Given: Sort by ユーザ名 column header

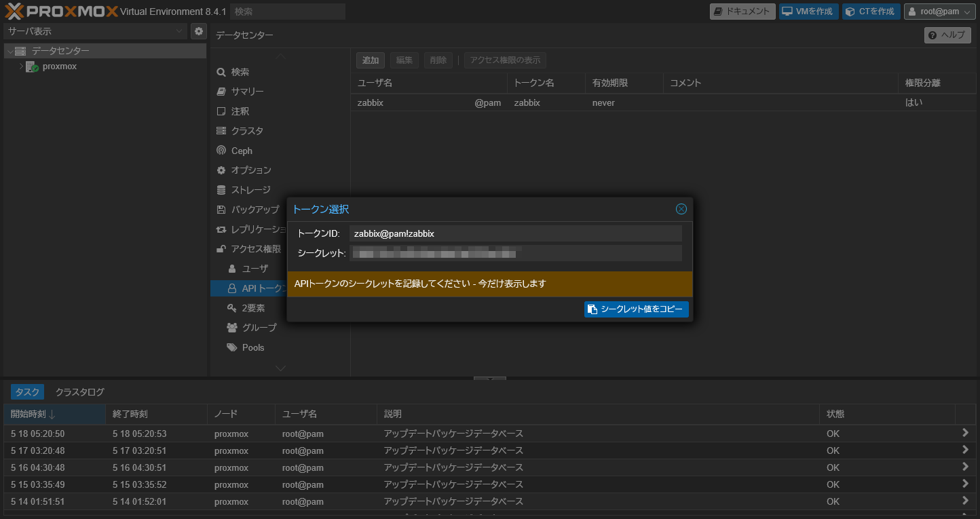Looking at the screenshot, I should tap(429, 83).
